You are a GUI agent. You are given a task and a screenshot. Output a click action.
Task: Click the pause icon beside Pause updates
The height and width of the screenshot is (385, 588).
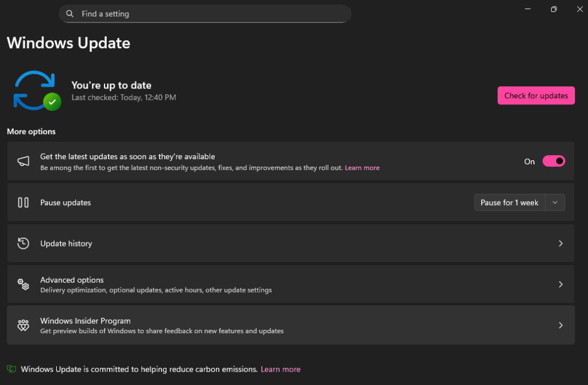23,202
